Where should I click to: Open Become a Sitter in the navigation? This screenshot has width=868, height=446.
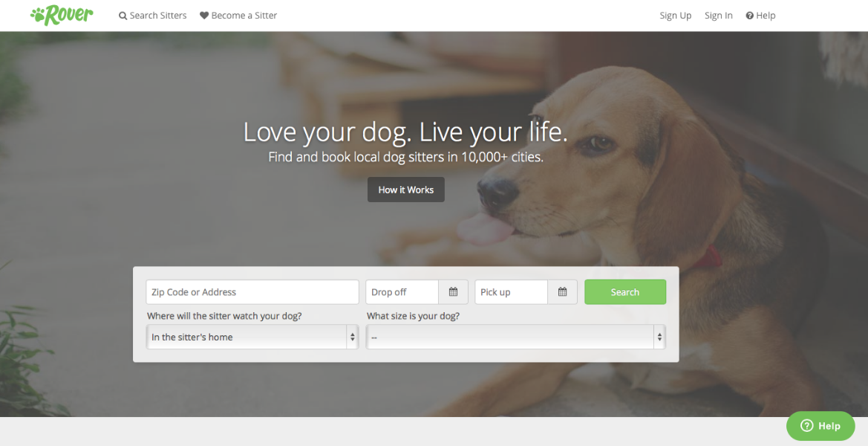click(238, 16)
